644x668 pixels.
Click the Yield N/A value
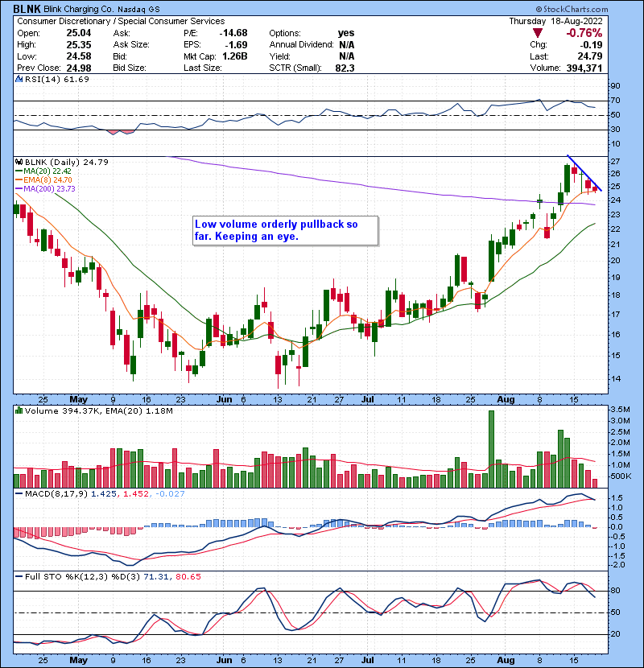coord(347,56)
